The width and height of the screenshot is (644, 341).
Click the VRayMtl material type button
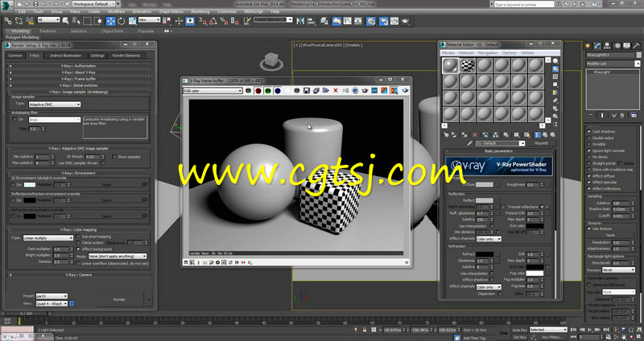pos(540,143)
